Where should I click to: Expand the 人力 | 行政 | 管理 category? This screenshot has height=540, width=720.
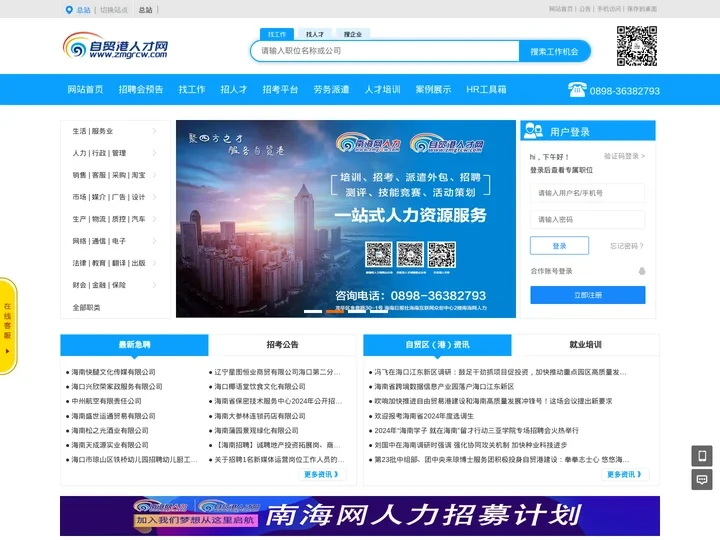point(115,153)
